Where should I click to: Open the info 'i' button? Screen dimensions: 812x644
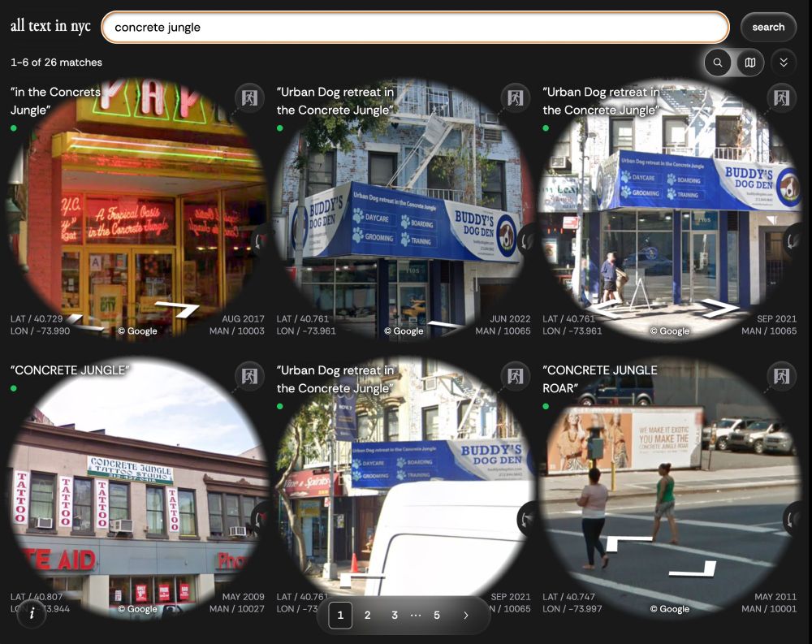click(x=32, y=613)
